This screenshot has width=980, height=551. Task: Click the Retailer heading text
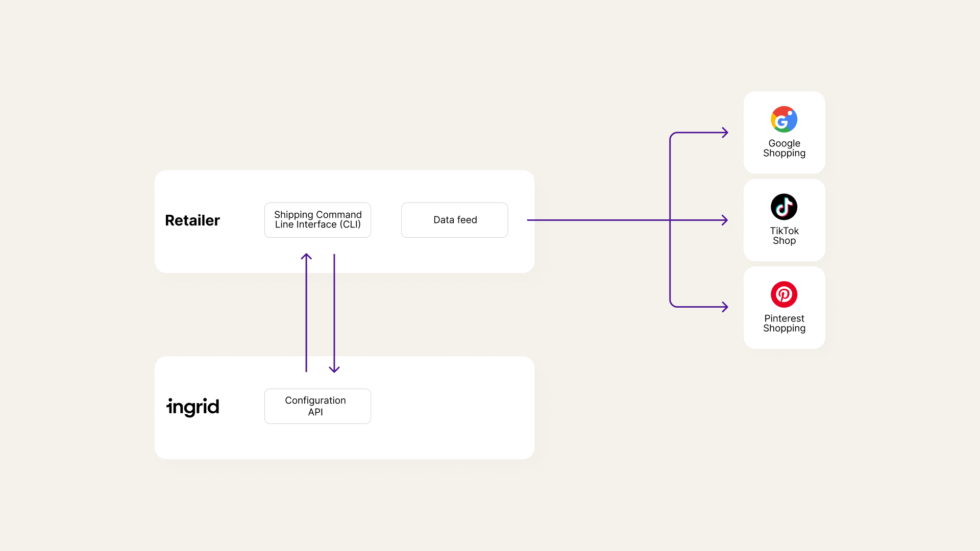pyautogui.click(x=192, y=220)
